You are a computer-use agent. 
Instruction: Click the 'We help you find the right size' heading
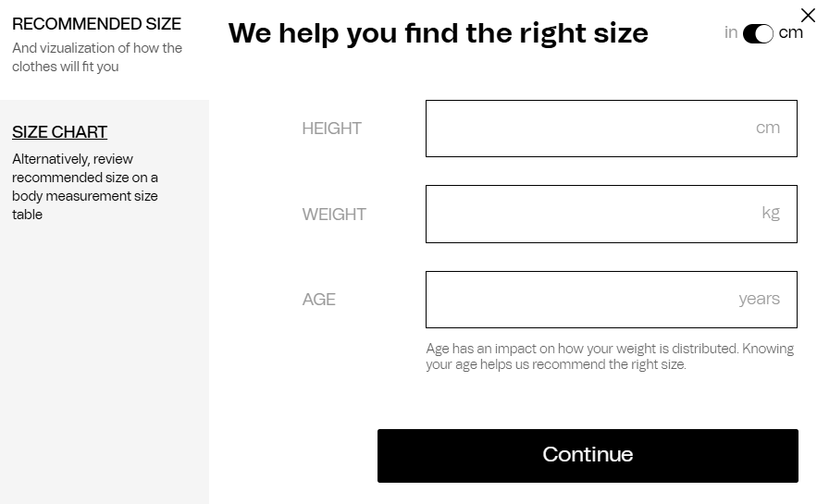(x=438, y=33)
